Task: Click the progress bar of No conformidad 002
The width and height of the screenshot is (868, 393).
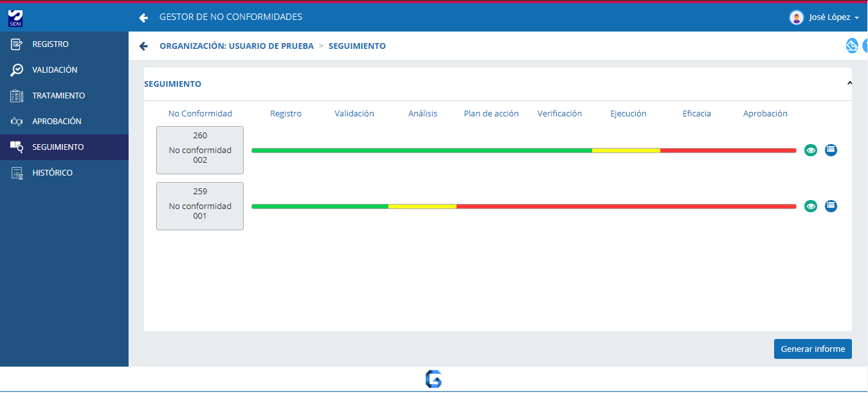Action: tap(523, 151)
